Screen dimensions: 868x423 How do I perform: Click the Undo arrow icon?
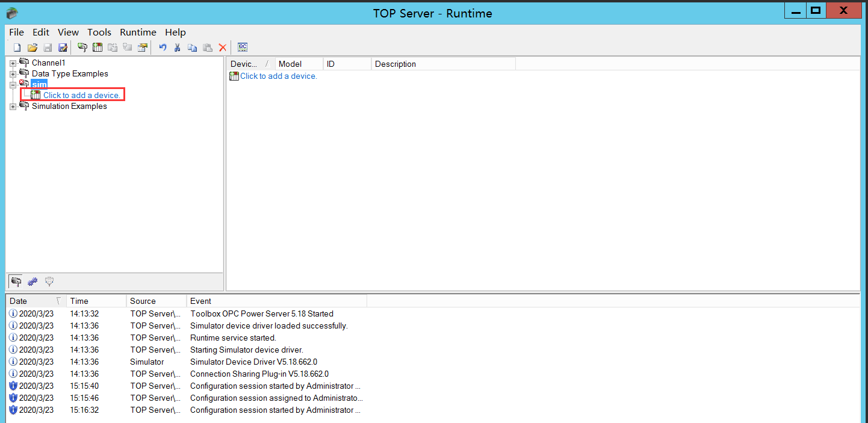tap(163, 48)
